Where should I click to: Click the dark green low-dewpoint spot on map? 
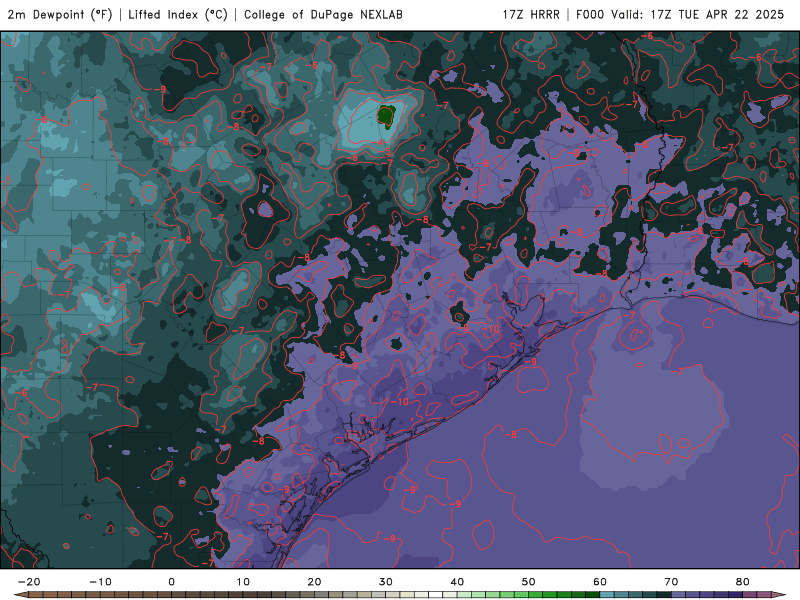tap(386, 116)
